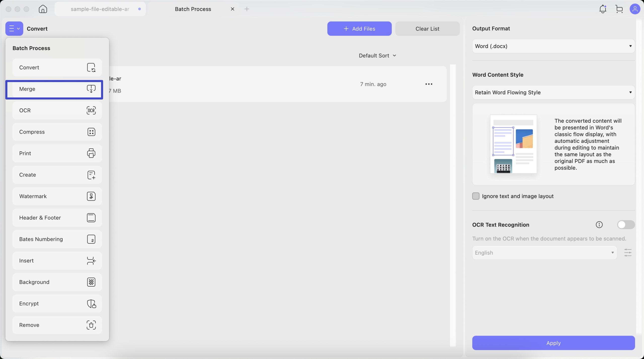Image resolution: width=644 pixels, height=359 pixels.
Task: Check Ignore text and image layout
Action: pos(476,196)
